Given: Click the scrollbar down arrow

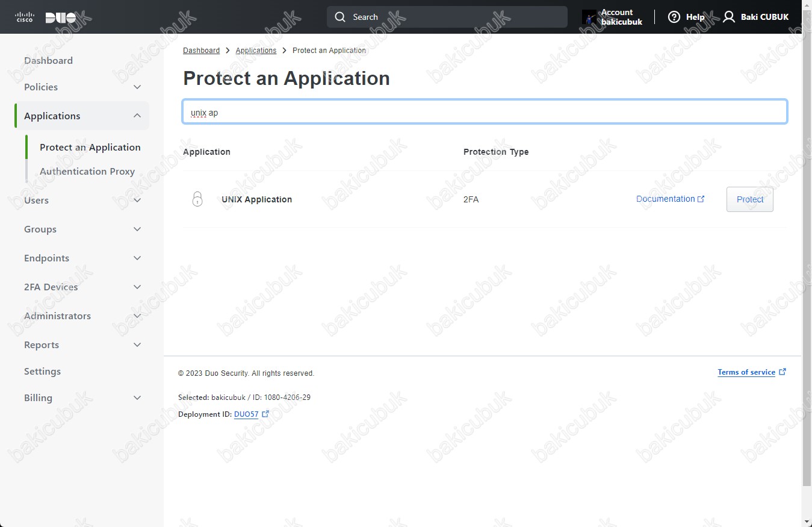Looking at the screenshot, I should click(x=807, y=521).
